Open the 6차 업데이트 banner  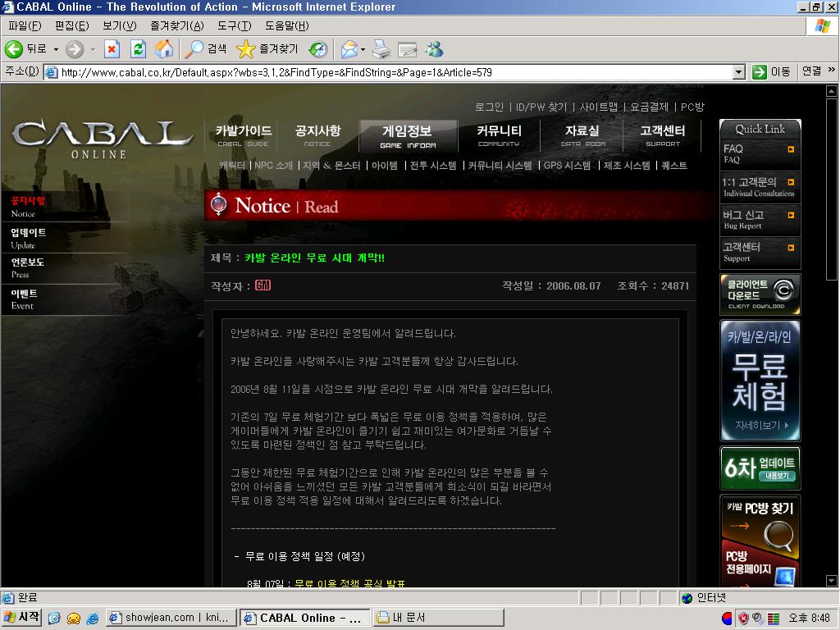[760, 468]
